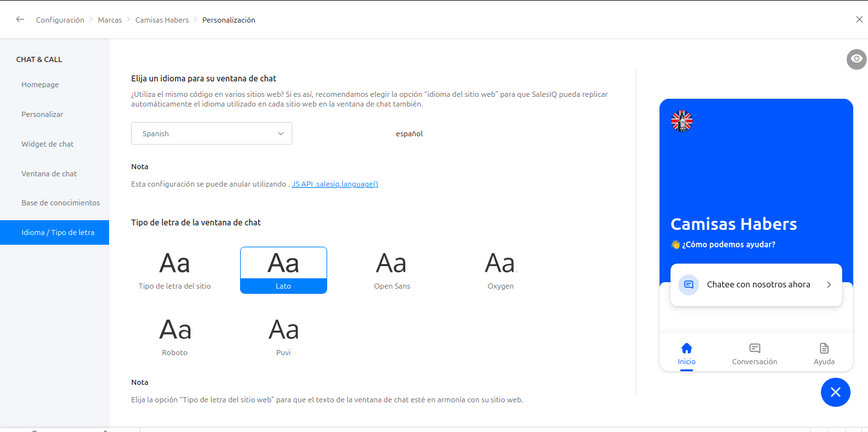Viewport: 868px width, 432px height.
Task: Pick the Puvi font option
Action: coord(283,336)
